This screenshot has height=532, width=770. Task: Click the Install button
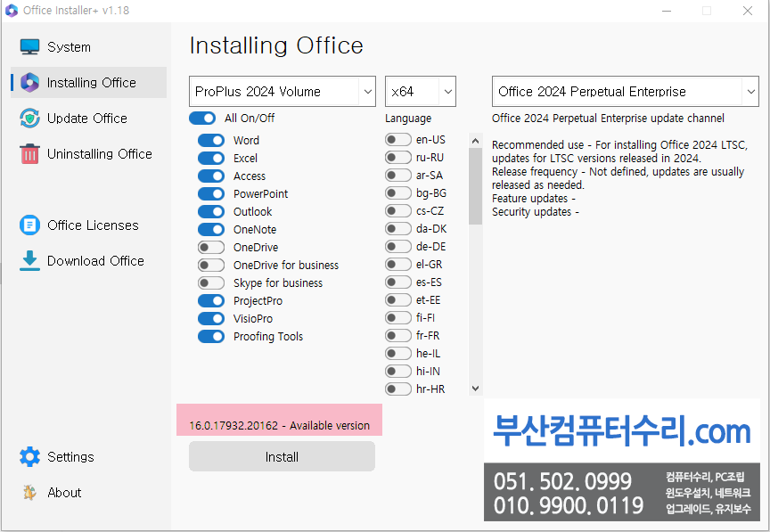tap(282, 457)
